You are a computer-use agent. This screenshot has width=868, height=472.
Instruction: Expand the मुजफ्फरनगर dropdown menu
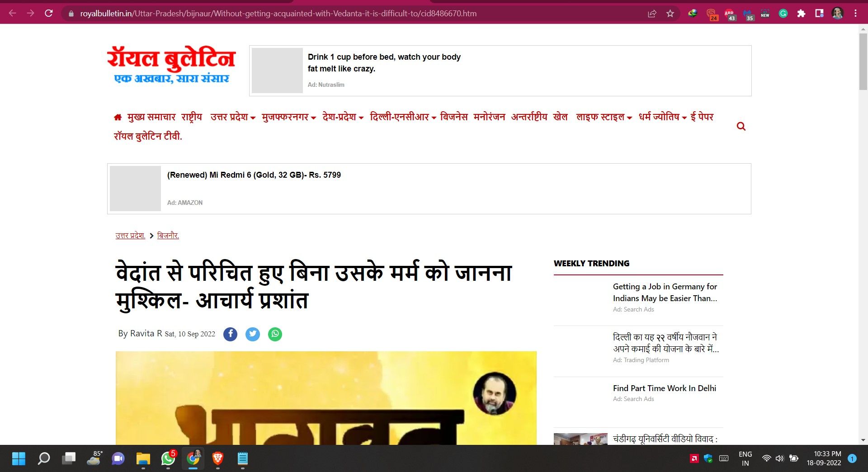(288, 117)
